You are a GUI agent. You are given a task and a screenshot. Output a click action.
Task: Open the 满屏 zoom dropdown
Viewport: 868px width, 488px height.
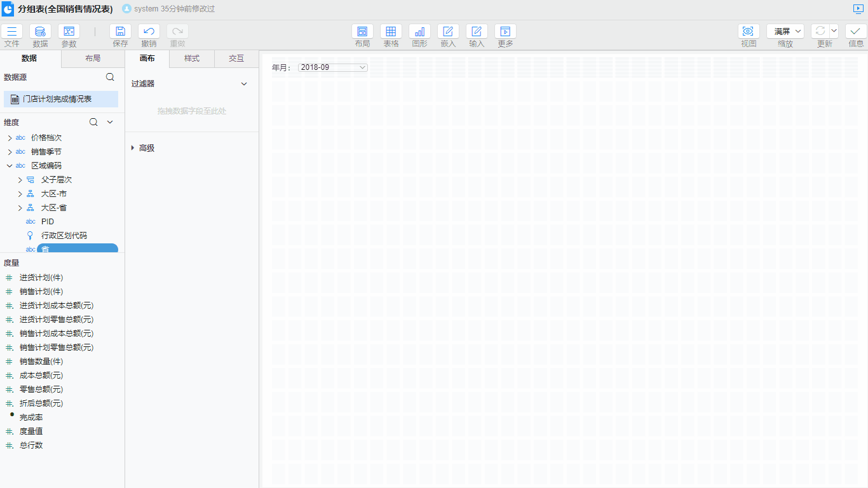click(x=785, y=31)
